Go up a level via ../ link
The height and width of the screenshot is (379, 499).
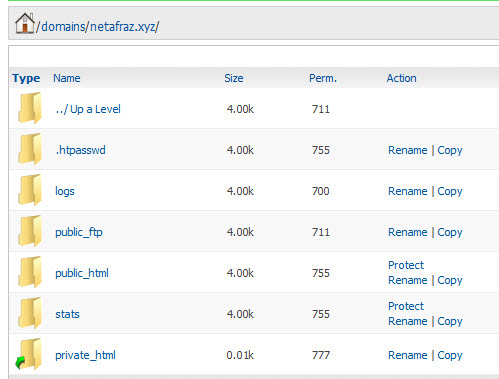point(88,109)
